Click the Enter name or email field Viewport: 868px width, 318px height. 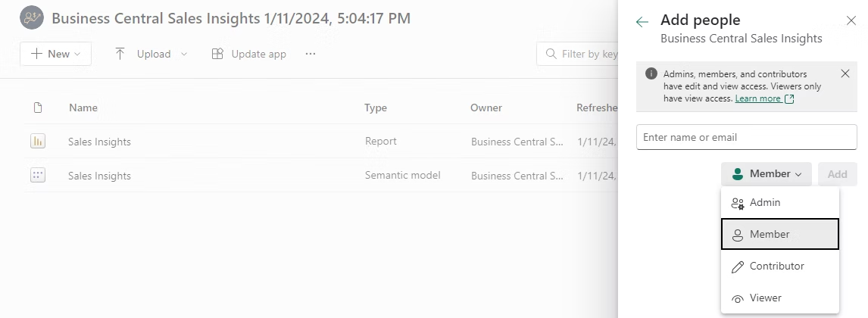pyautogui.click(x=746, y=138)
